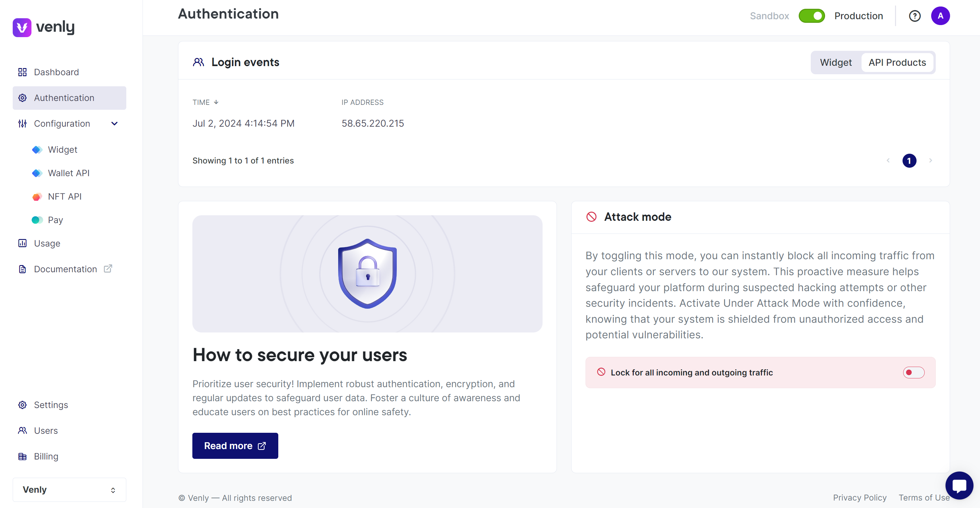The image size is (980, 508).
Task: Click the Dashboard sidebar icon
Action: click(22, 72)
